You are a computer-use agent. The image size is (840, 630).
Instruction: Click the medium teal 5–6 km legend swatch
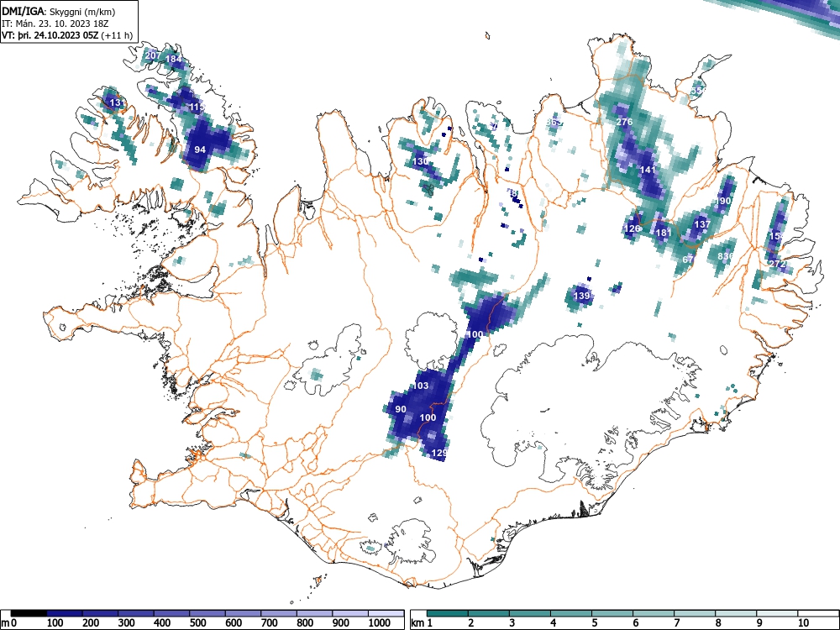tap(612, 613)
